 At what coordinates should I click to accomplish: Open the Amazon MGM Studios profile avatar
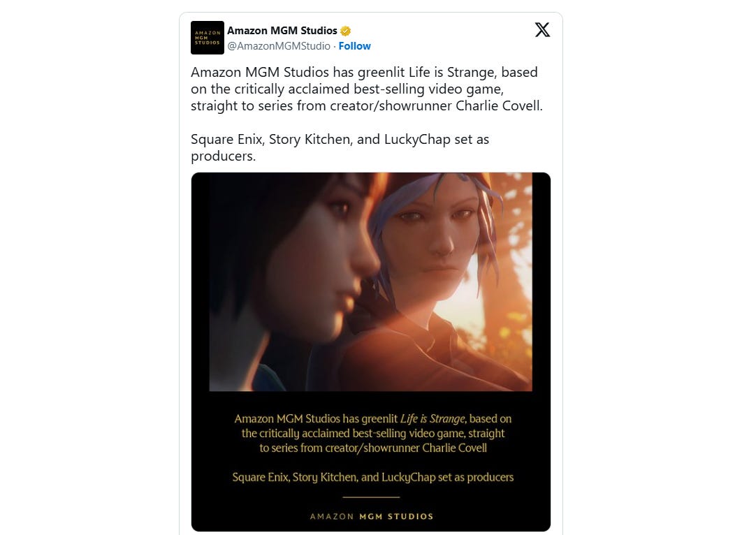point(208,38)
